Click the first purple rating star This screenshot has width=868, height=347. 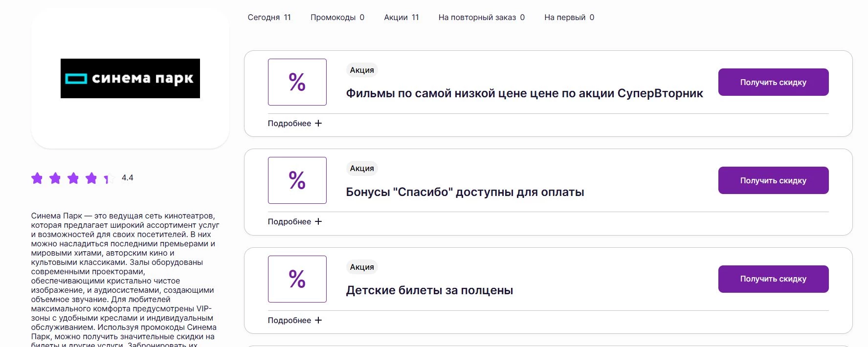(37, 178)
